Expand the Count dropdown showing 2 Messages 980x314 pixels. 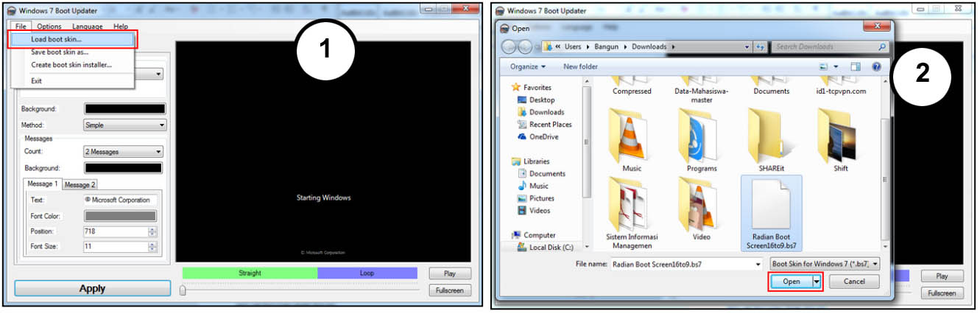158,152
